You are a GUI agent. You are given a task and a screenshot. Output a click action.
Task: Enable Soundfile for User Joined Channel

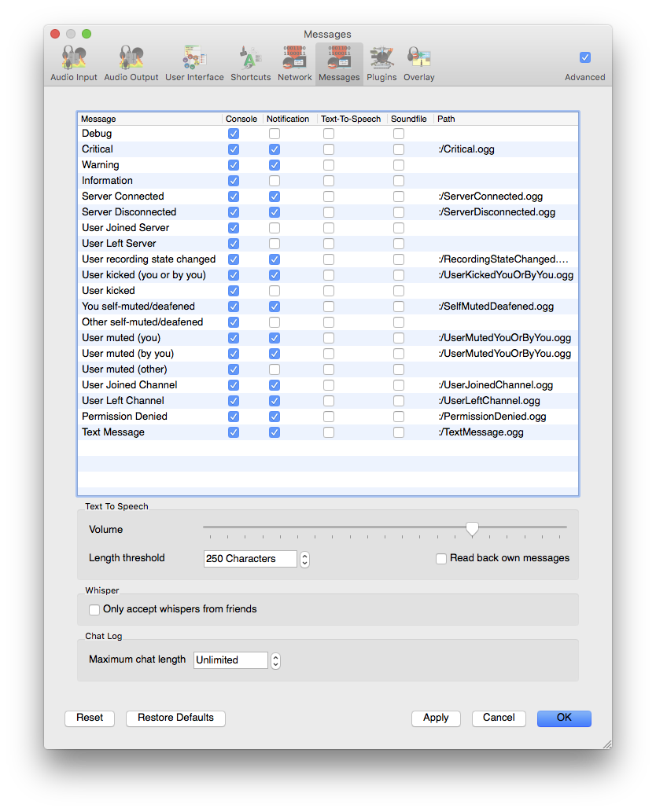399,385
